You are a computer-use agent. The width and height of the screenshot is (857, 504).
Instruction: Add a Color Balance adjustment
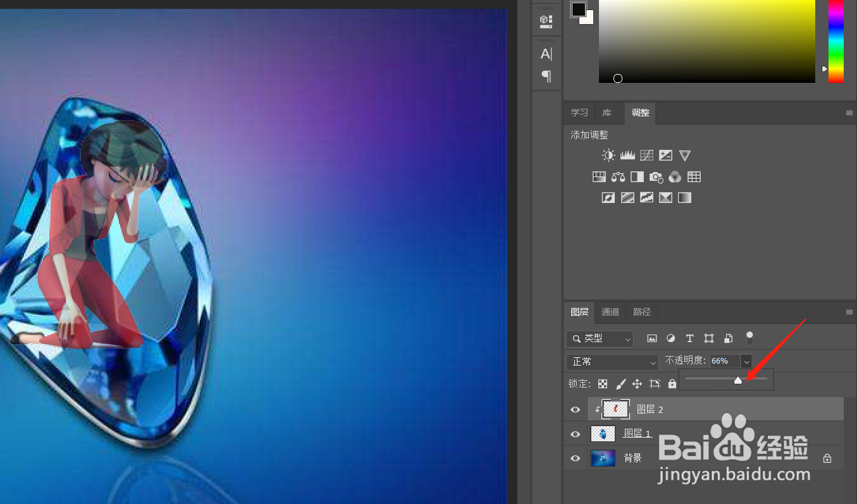tap(618, 176)
